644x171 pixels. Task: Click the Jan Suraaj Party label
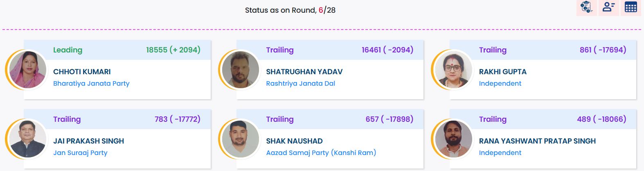(80, 153)
